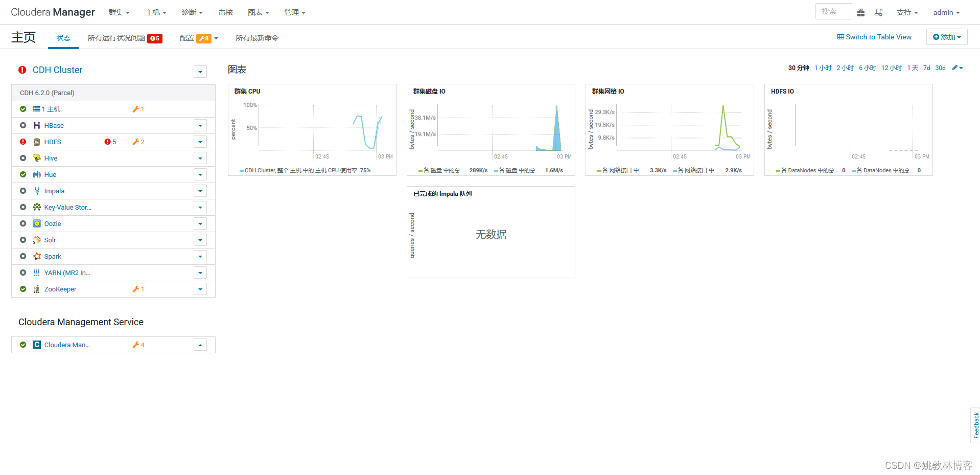Open the HDFS wrench configuration issues

pyautogui.click(x=138, y=142)
